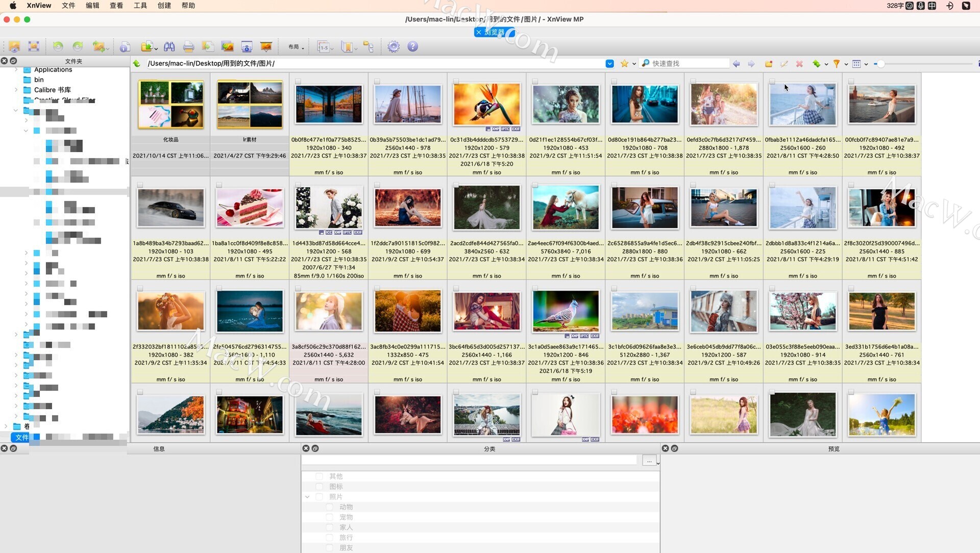
Task: Navigate forward with the blue right arrow
Action: (751, 64)
